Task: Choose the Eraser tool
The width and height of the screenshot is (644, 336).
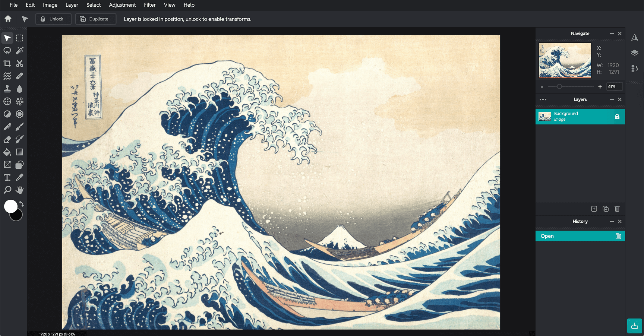Action: pyautogui.click(x=7, y=139)
